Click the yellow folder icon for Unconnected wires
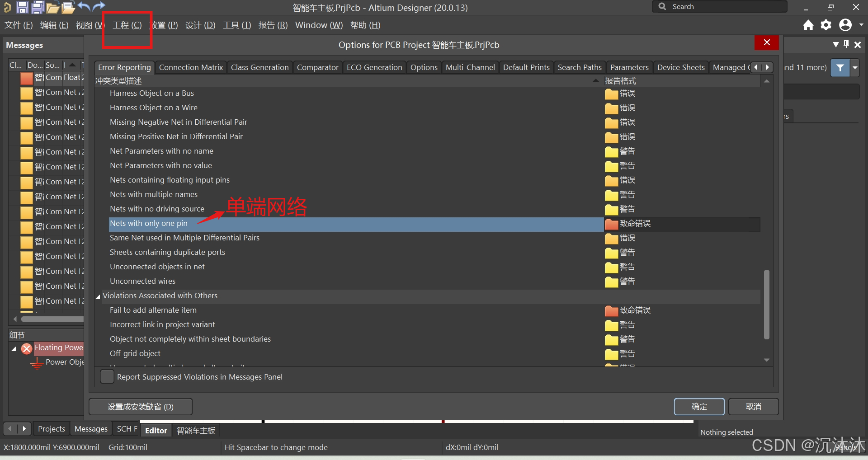Viewport: 868px width, 460px height. (611, 282)
